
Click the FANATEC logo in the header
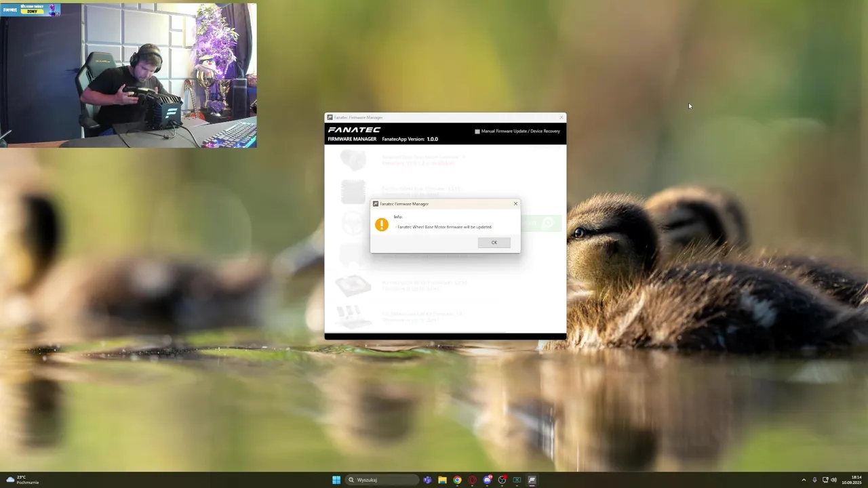pos(354,129)
